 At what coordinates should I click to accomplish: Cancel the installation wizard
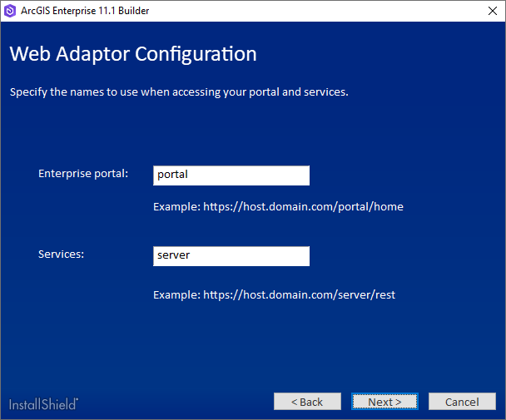pyautogui.click(x=462, y=402)
